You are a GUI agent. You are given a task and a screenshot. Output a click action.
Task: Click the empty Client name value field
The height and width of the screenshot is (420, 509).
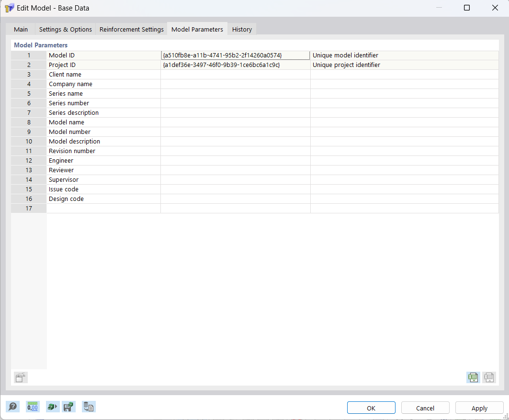[236, 74]
